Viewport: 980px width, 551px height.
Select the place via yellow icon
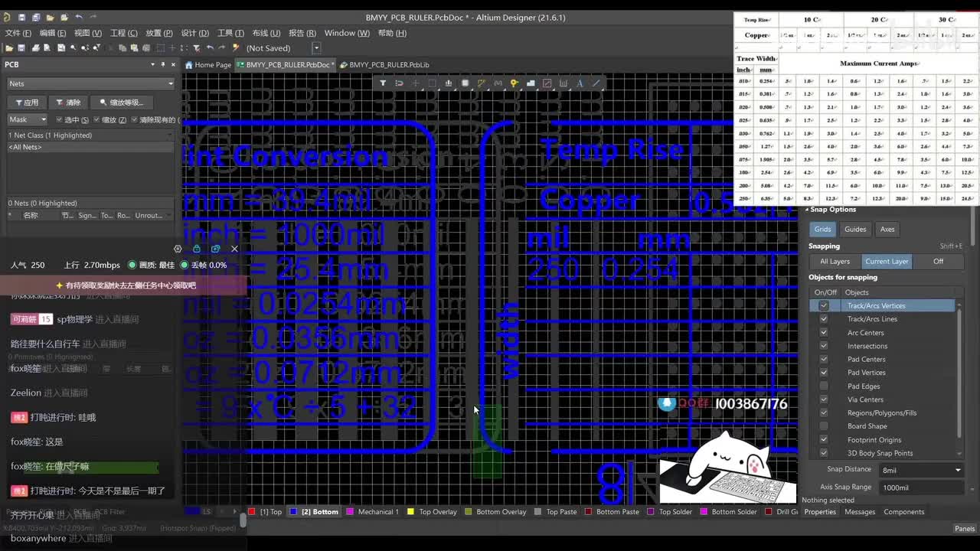point(514,83)
